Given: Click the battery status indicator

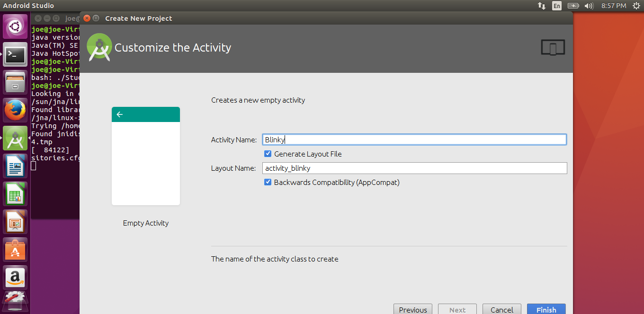Looking at the screenshot, I should coord(573,6).
